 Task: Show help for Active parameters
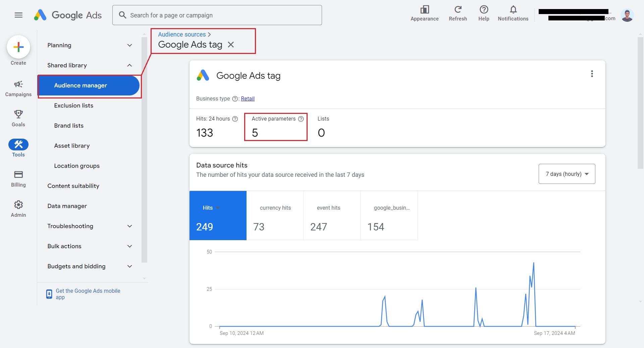point(301,119)
